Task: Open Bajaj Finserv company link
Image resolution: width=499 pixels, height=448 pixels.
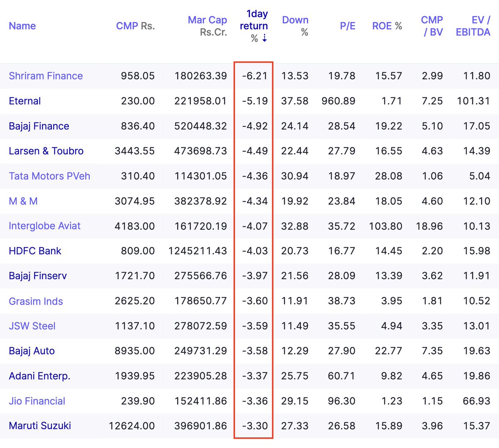Action: pos(38,276)
